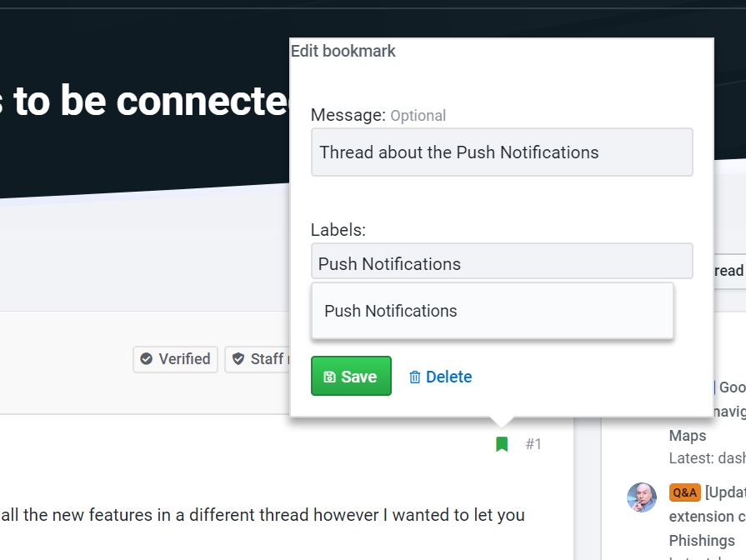
Task: Click into the Message text field
Action: point(501,152)
